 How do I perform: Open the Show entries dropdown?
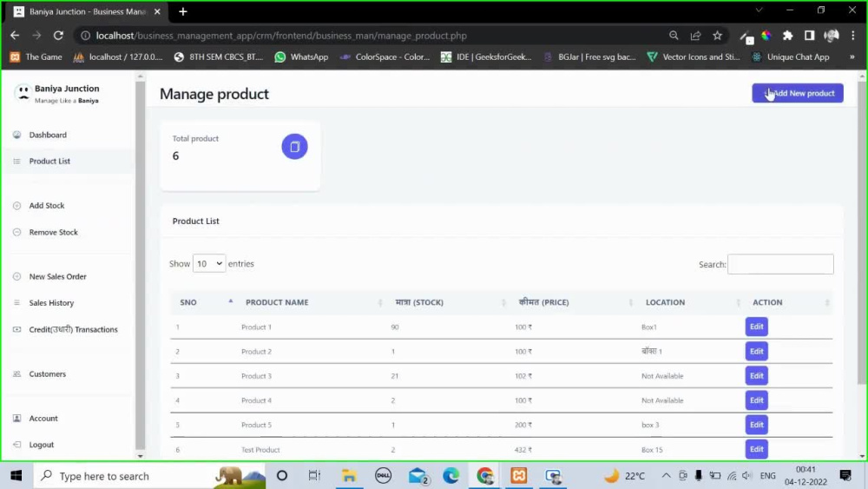tap(208, 263)
